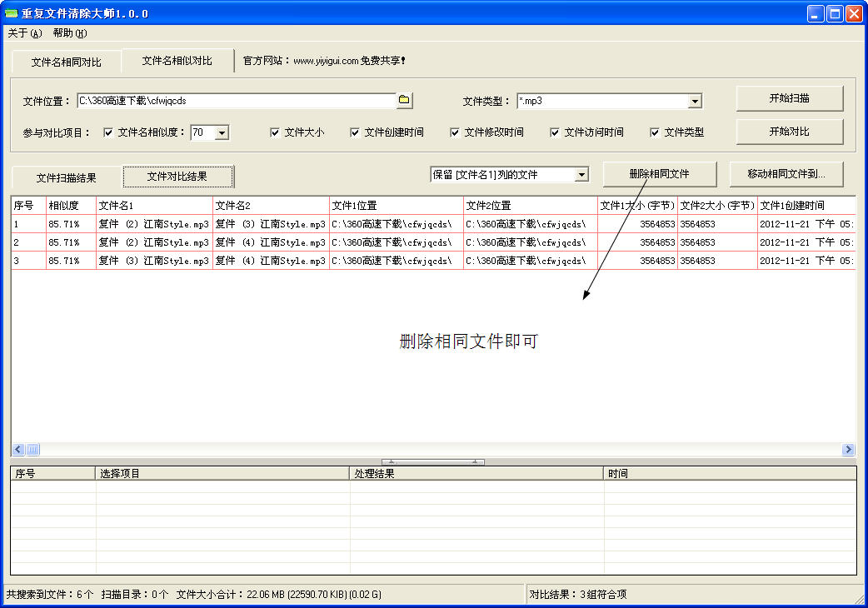The width and height of the screenshot is (868, 608).
Task: Maximize the 重复文件清除大师 window
Action: pos(835,14)
